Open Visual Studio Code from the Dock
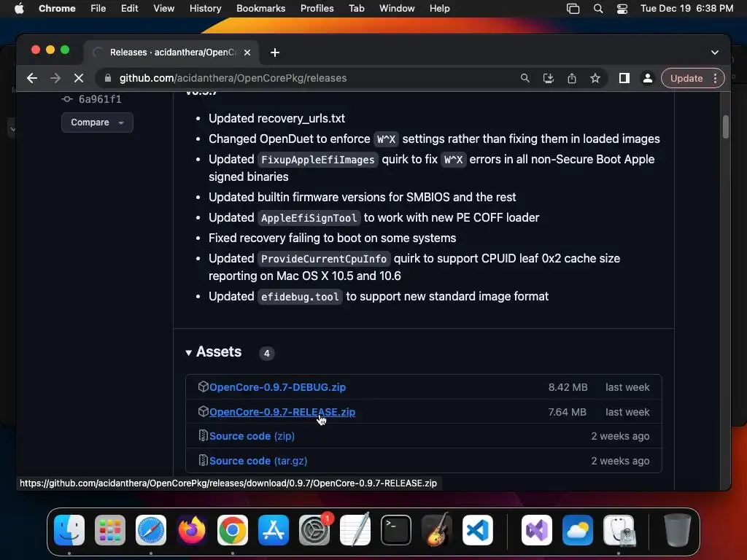 (478, 530)
